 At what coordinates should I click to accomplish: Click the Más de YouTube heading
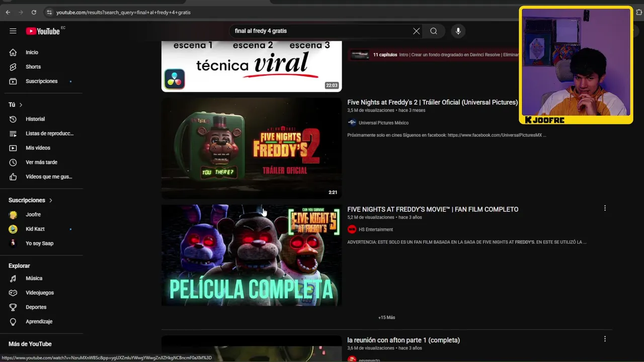point(30,344)
